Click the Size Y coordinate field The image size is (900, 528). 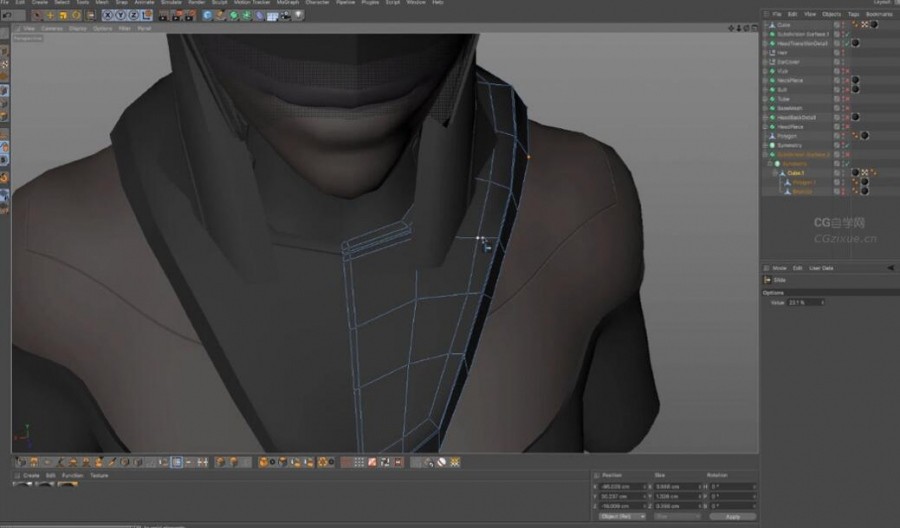click(x=678, y=496)
